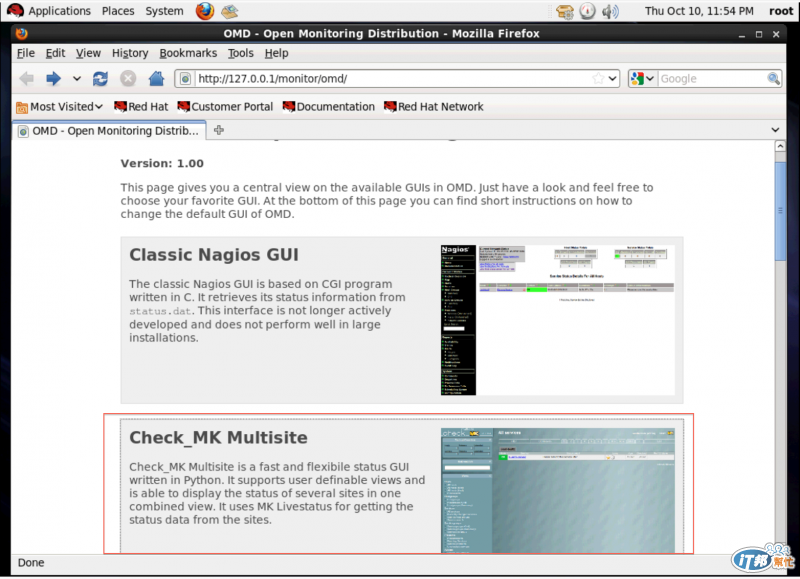The width and height of the screenshot is (800, 579).
Task: Click the panel launcher icon beside Firefox
Action: point(230,11)
